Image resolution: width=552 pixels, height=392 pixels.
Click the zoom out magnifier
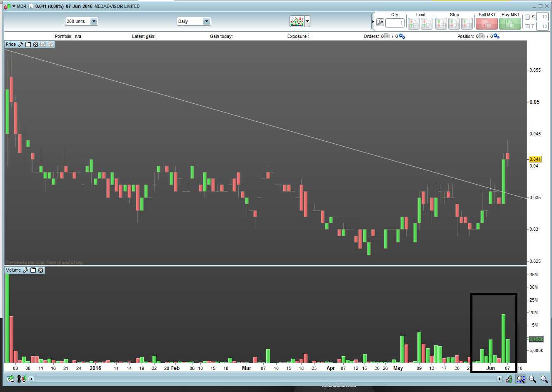(x=532, y=379)
